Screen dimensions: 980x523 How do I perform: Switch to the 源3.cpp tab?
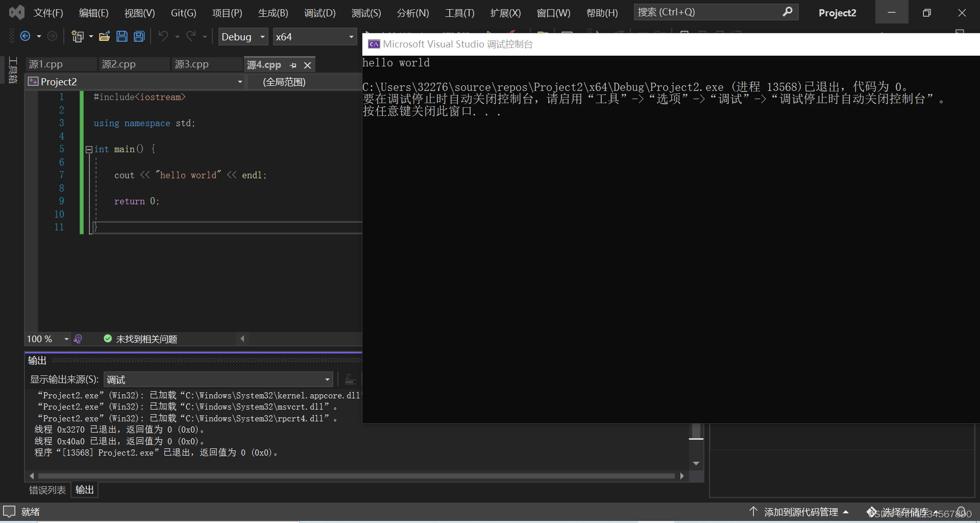(207, 64)
